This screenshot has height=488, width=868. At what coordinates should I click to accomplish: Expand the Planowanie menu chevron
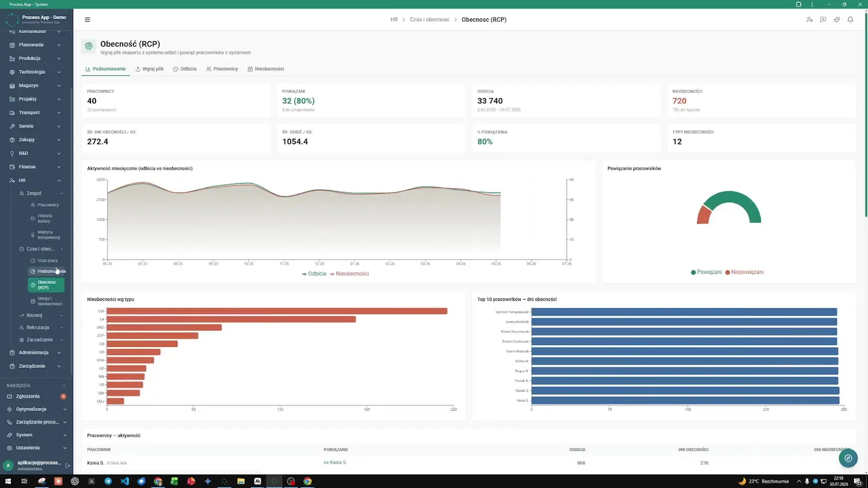coord(59,45)
